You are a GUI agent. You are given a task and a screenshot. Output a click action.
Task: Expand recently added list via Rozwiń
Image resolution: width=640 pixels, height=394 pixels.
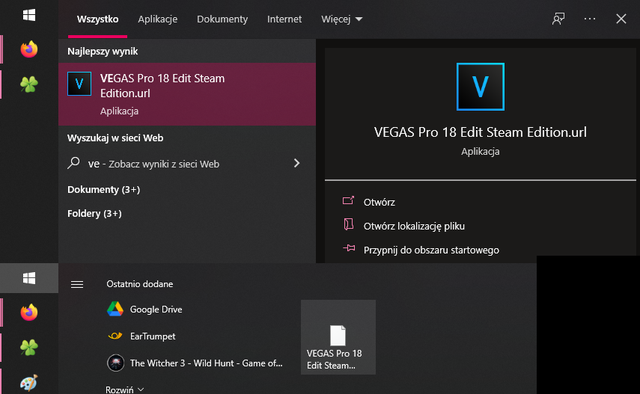(x=124, y=390)
